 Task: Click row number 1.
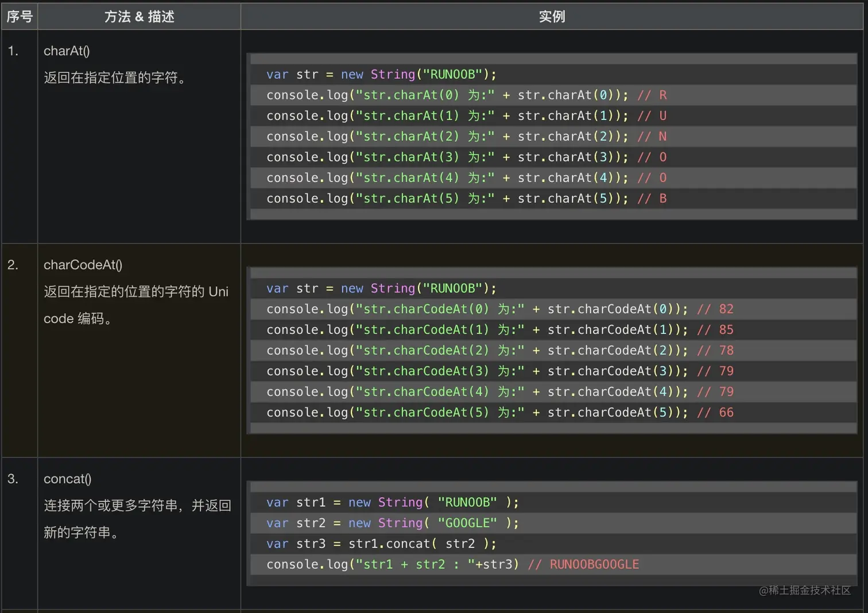point(13,51)
